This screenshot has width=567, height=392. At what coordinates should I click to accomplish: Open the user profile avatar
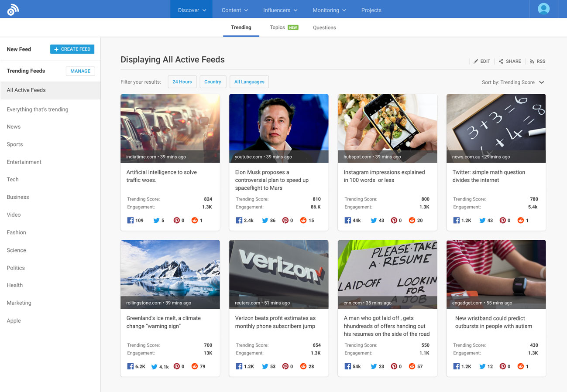(543, 8)
